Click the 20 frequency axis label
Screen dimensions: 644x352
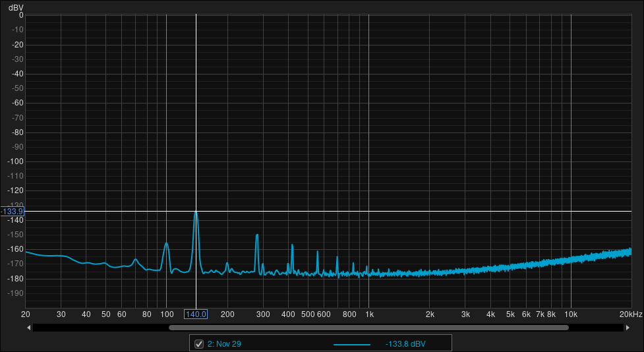point(26,314)
